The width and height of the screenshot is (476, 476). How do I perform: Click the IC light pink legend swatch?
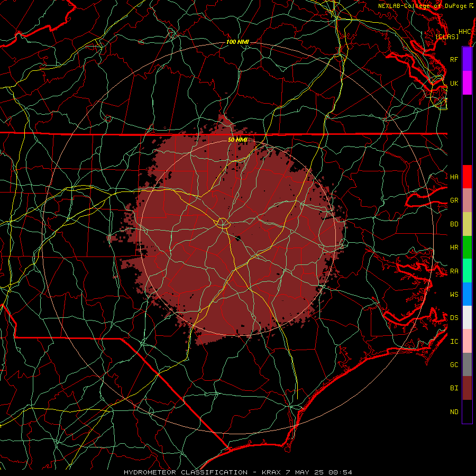[x=467, y=341]
